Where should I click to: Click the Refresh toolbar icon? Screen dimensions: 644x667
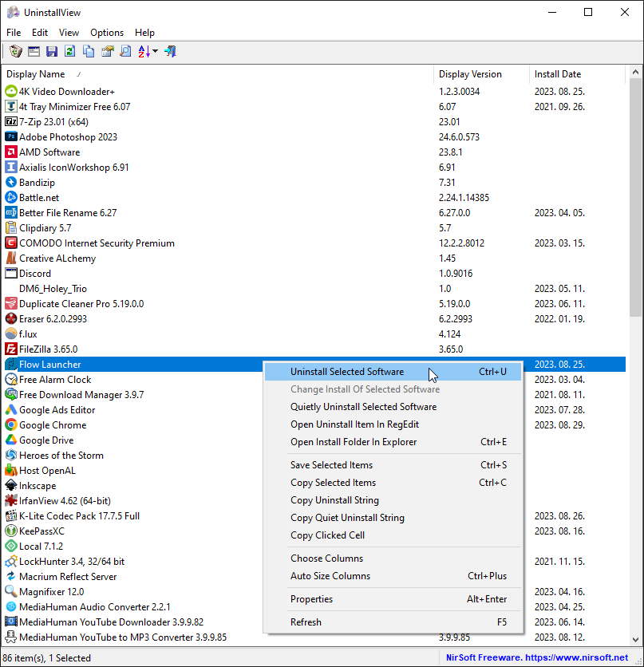pos(69,52)
